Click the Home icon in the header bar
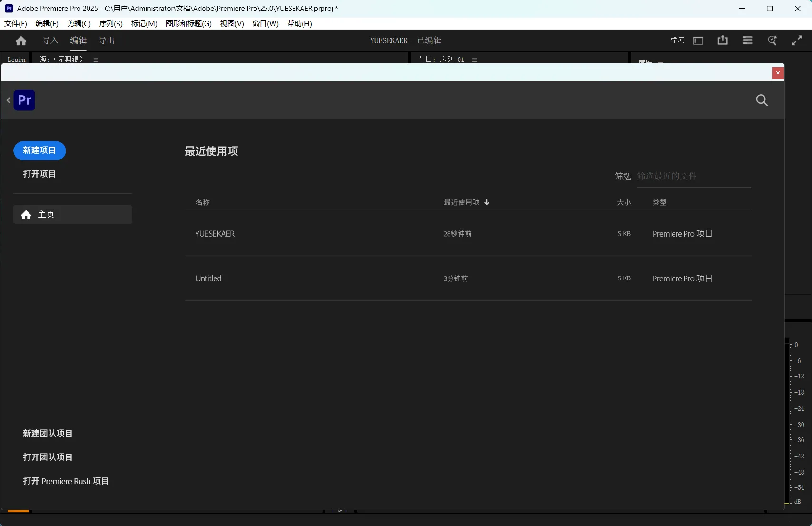The width and height of the screenshot is (812, 526). (21, 41)
